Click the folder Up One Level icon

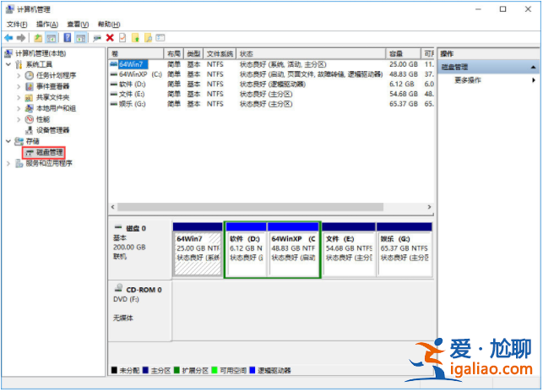(38, 38)
